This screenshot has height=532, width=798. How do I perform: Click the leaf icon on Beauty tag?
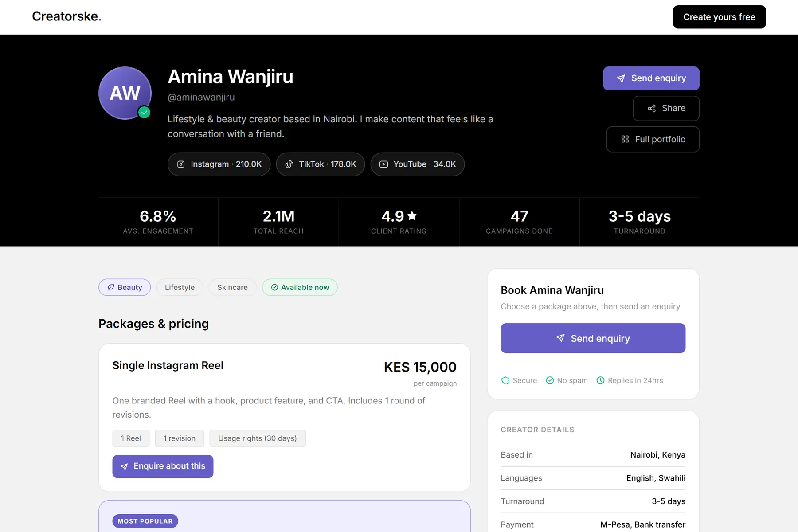(x=111, y=287)
